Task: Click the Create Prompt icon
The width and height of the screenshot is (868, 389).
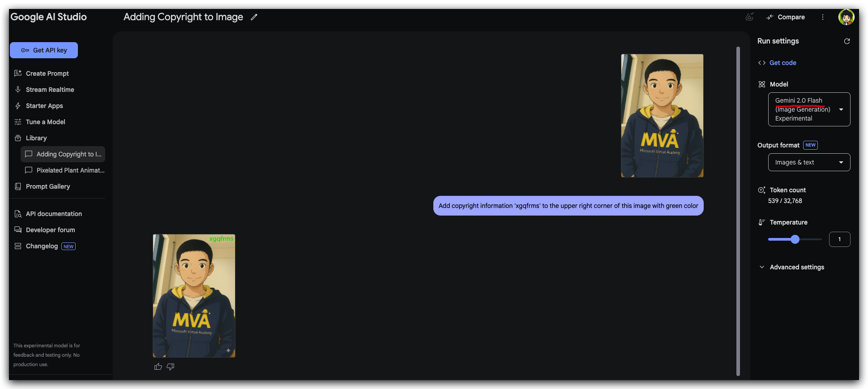Action: coord(18,73)
